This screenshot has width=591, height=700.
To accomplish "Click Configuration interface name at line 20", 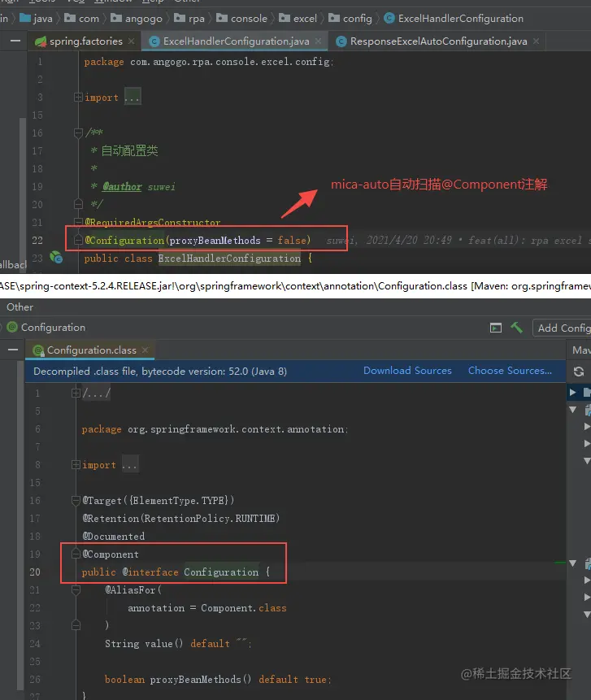I will (221, 572).
